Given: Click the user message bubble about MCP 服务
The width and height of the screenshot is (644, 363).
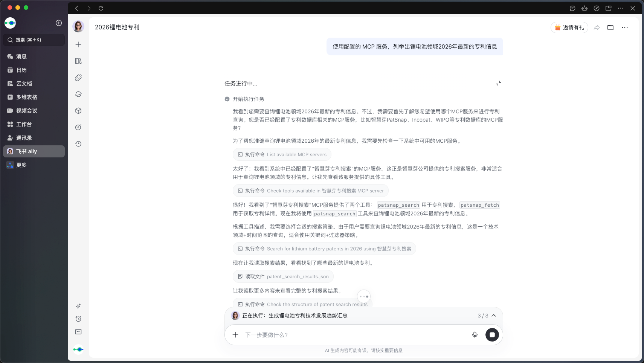Looking at the screenshot, I should pos(415,47).
